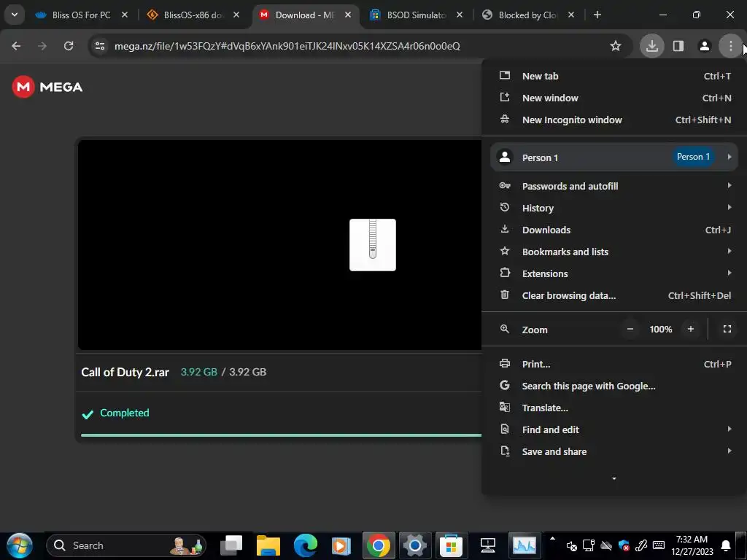Show more menu items with bottom arrow
747x560 pixels.
(x=614, y=478)
